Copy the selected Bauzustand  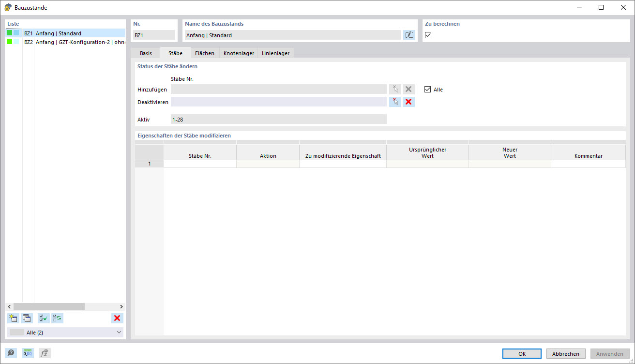pos(27,318)
